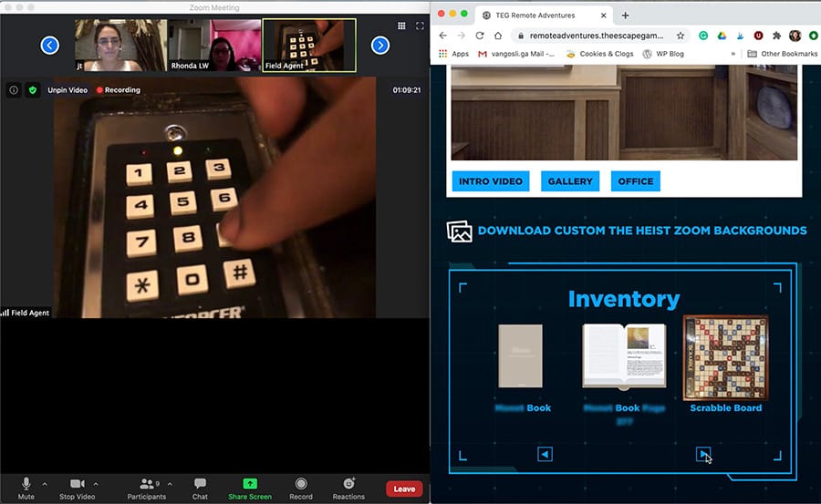Open Zoom Chat panel
This screenshot has height=504, width=821.
(200, 489)
